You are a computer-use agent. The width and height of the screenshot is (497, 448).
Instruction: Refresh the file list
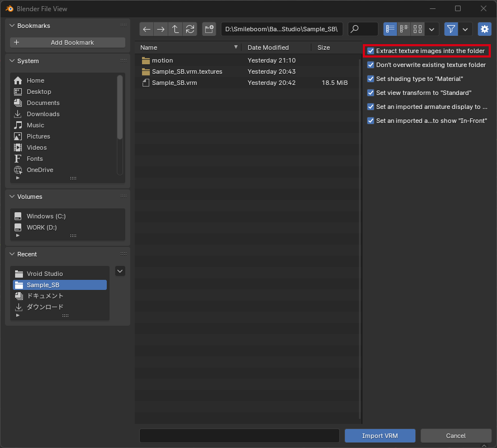point(190,29)
